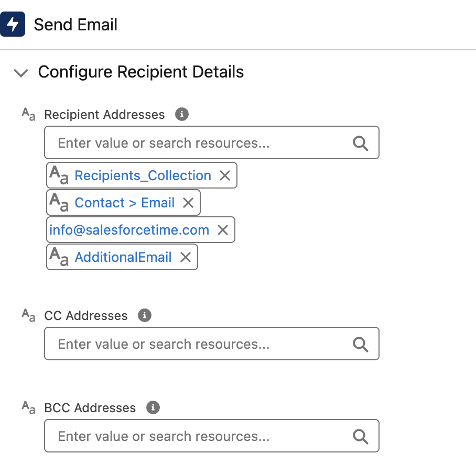This screenshot has width=476, height=464.
Task: Click the Send Email title text
Action: coord(75,25)
